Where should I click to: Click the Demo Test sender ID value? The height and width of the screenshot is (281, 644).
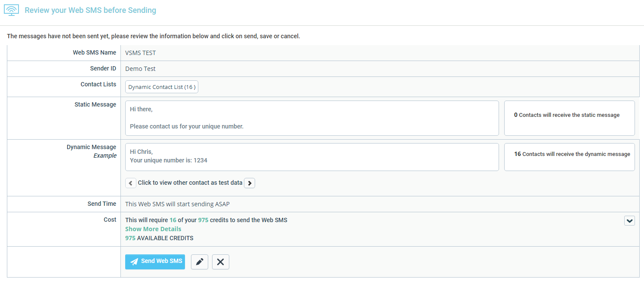point(140,69)
